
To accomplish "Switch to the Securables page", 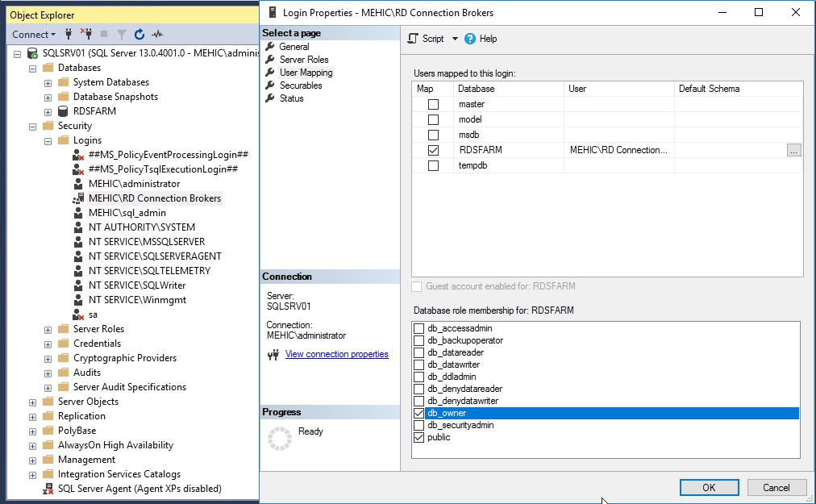I will coord(300,85).
